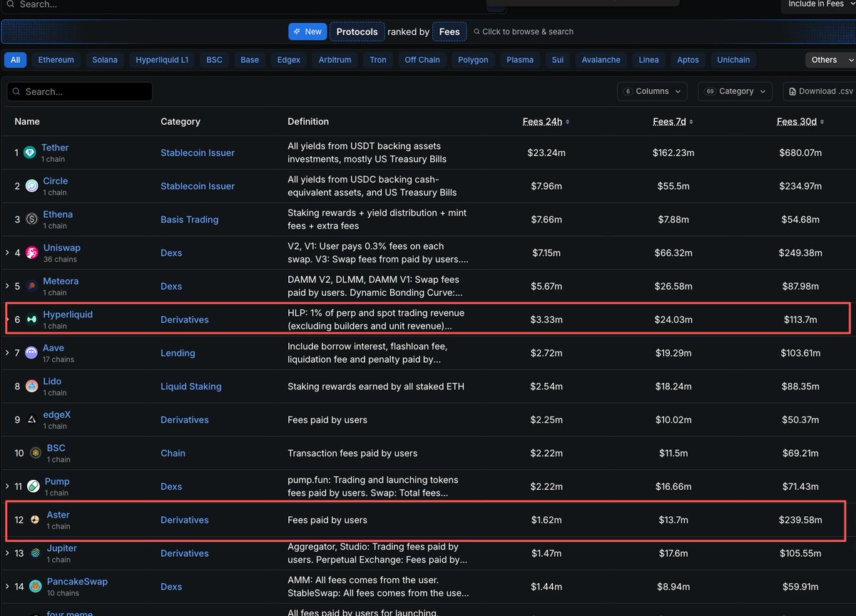Click the download icon beside Download .csv
The height and width of the screenshot is (616, 856).
coord(793,91)
